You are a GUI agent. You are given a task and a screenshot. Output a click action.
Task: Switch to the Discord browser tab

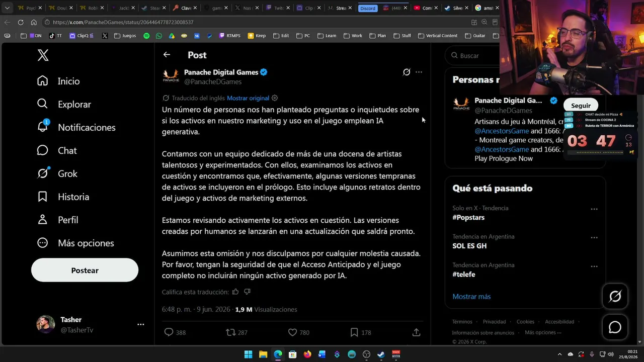point(368,8)
